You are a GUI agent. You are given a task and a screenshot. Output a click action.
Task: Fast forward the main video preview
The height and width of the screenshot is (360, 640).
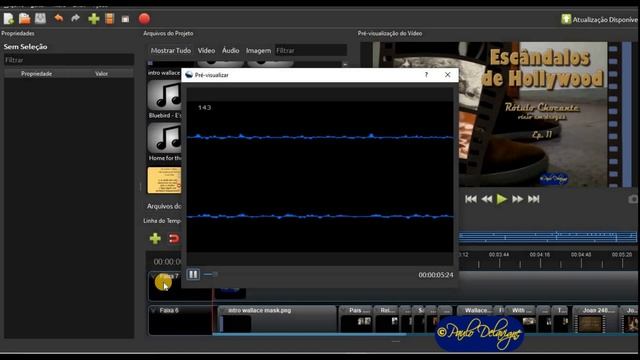[518, 199]
